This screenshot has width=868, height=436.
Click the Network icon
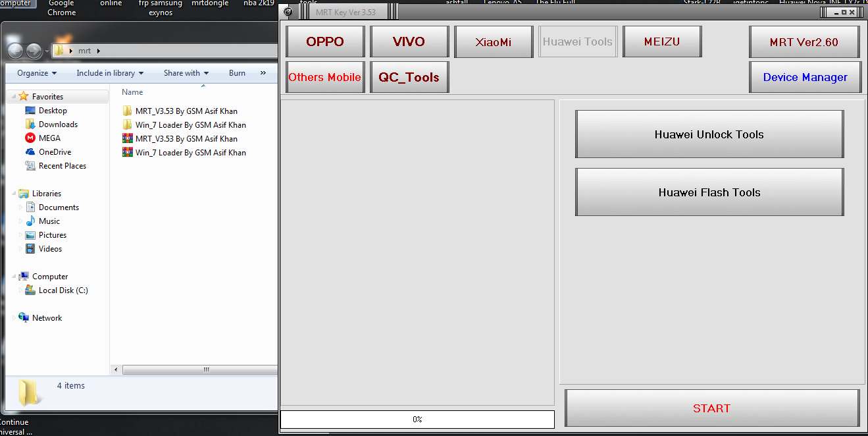tap(24, 317)
